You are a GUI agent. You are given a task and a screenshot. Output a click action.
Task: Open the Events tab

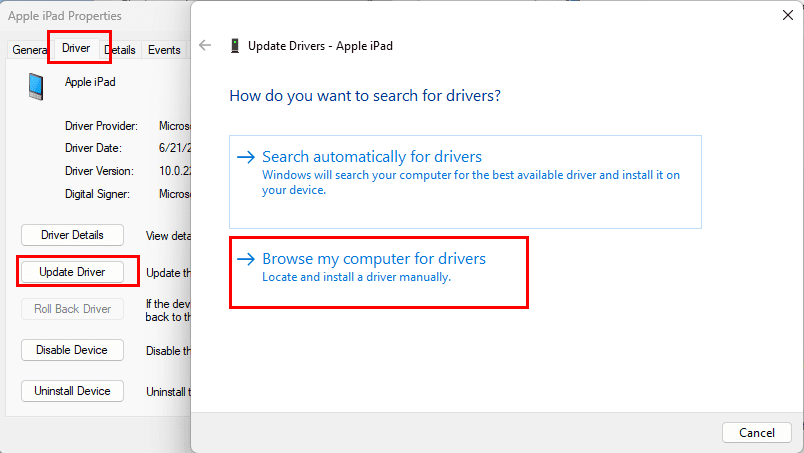click(x=164, y=50)
